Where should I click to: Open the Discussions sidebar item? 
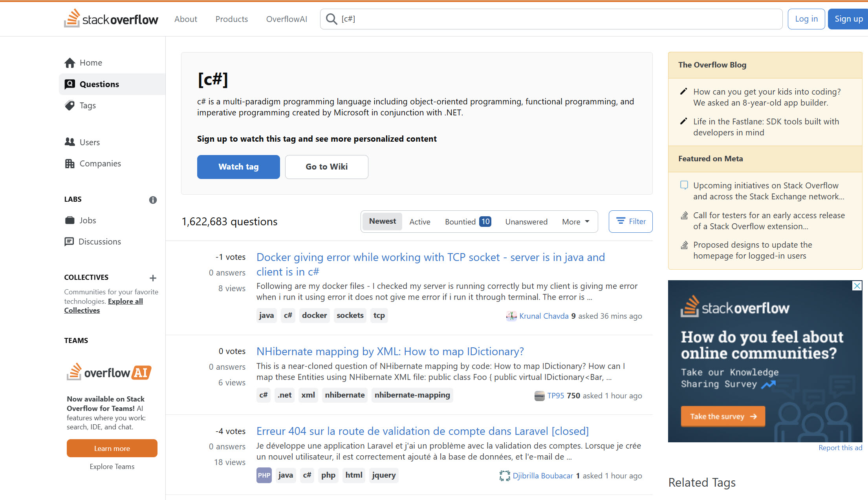point(99,241)
